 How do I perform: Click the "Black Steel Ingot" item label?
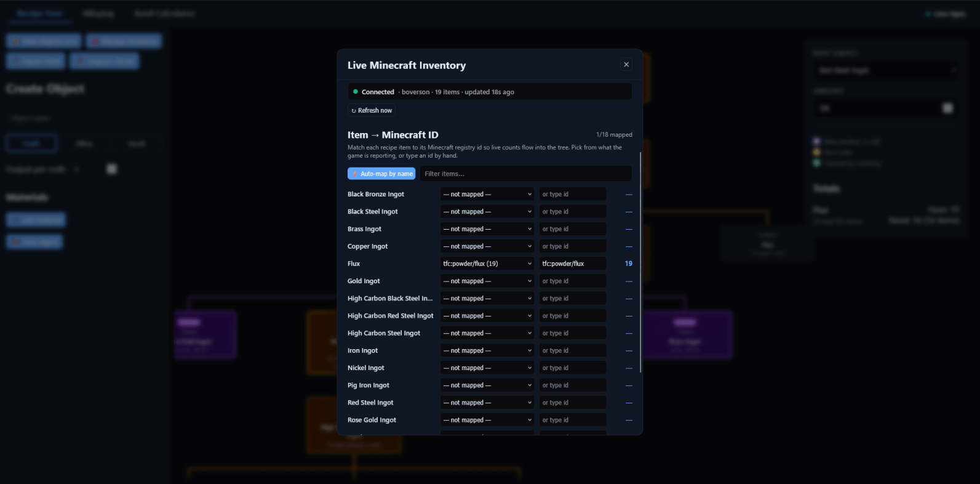[373, 212]
